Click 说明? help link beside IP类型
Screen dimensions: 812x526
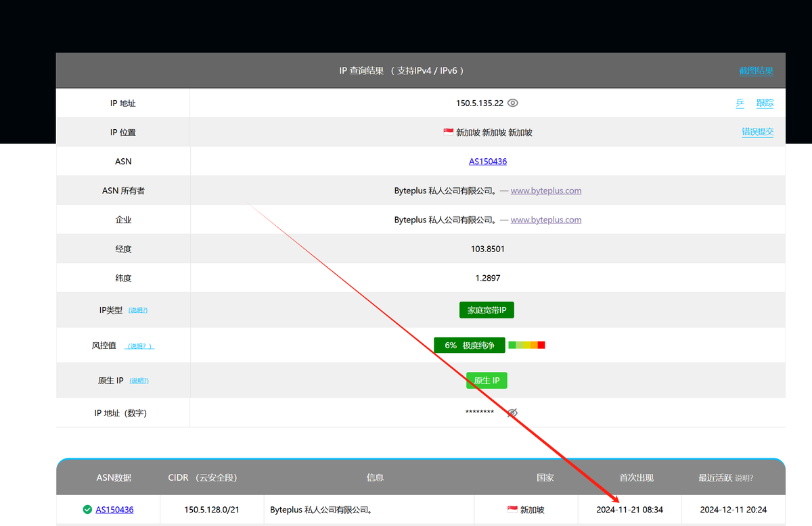[x=138, y=310]
